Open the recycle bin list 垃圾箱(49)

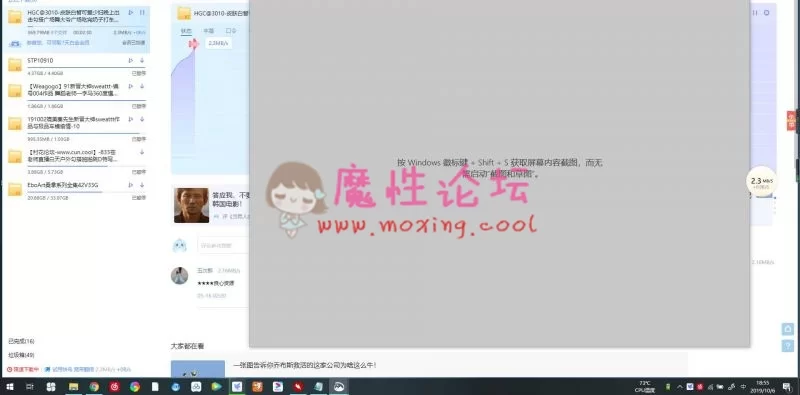click(x=21, y=355)
